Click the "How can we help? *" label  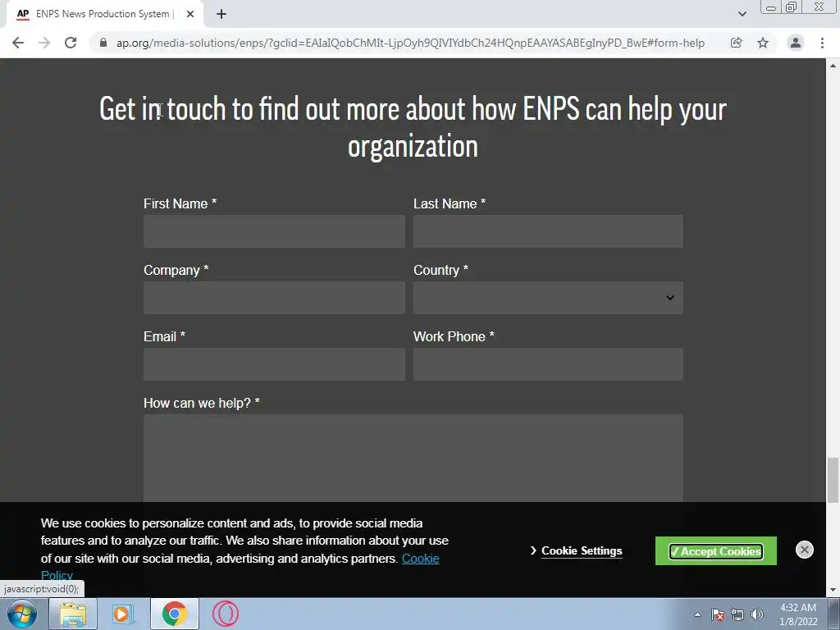click(x=202, y=403)
